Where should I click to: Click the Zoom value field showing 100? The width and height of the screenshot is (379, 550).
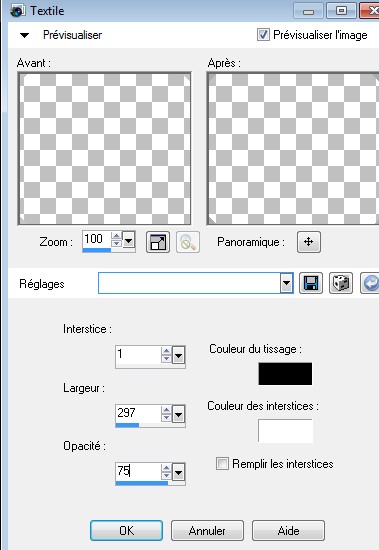97,240
